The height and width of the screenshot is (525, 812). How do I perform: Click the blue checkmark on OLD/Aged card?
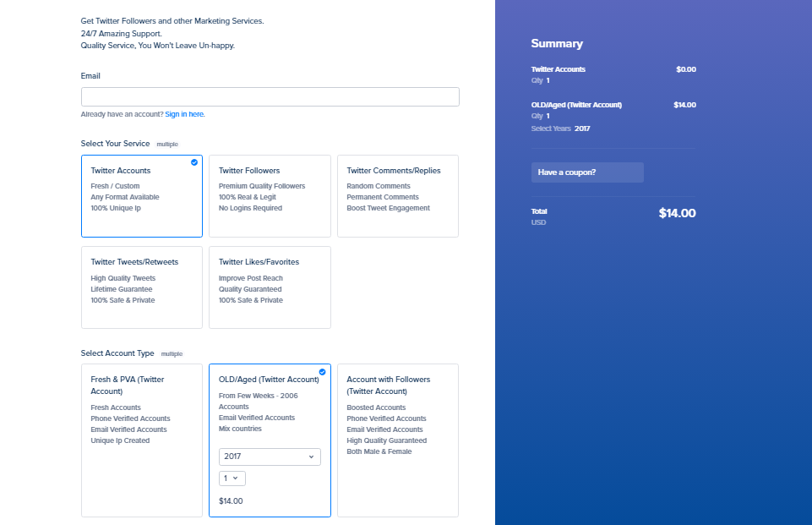click(322, 372)
